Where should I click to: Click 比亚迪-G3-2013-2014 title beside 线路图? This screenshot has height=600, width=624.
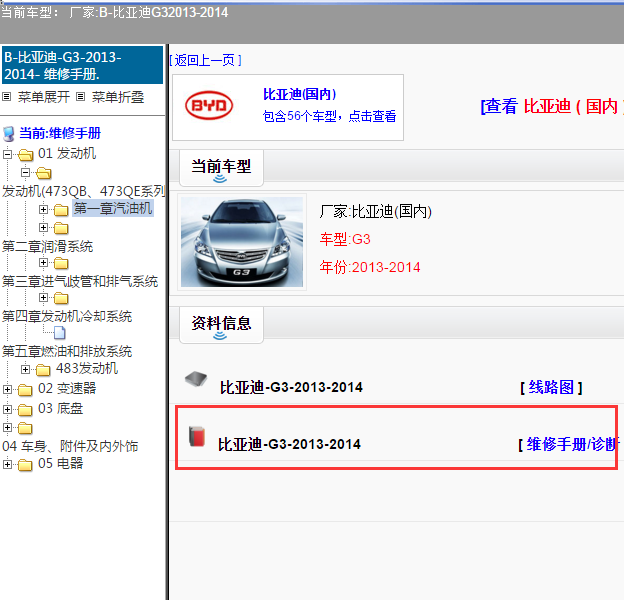(291, 387)
